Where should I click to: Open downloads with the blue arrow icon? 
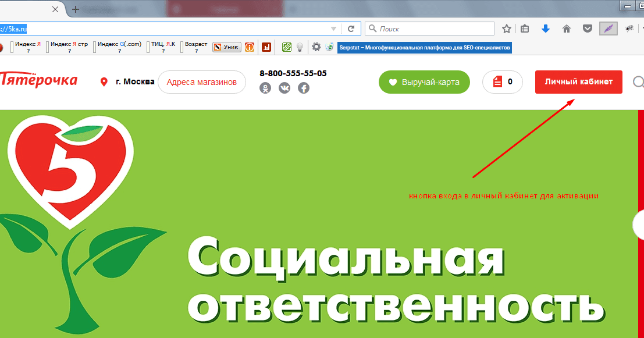point(545,28)
